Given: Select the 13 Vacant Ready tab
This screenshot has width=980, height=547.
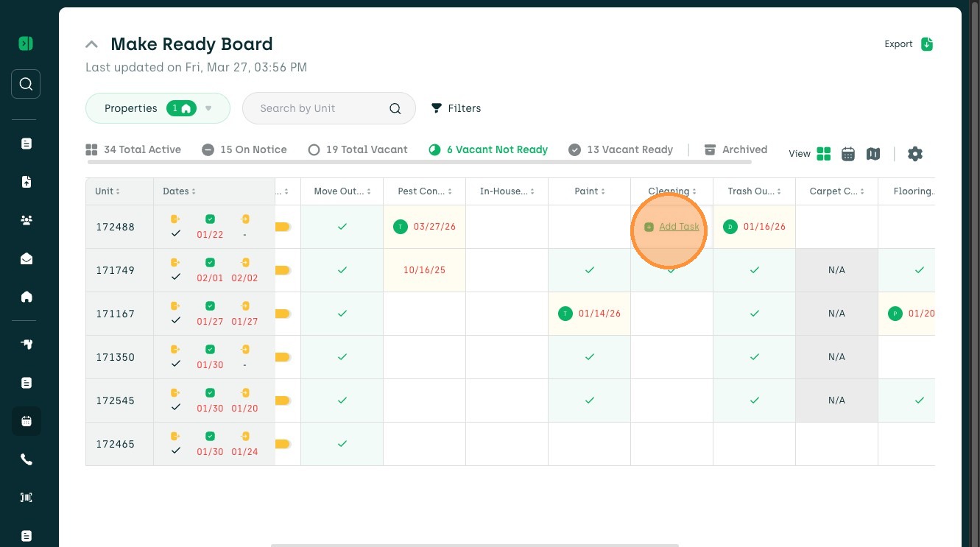Looking at the screenshot, I should point(621,149).
